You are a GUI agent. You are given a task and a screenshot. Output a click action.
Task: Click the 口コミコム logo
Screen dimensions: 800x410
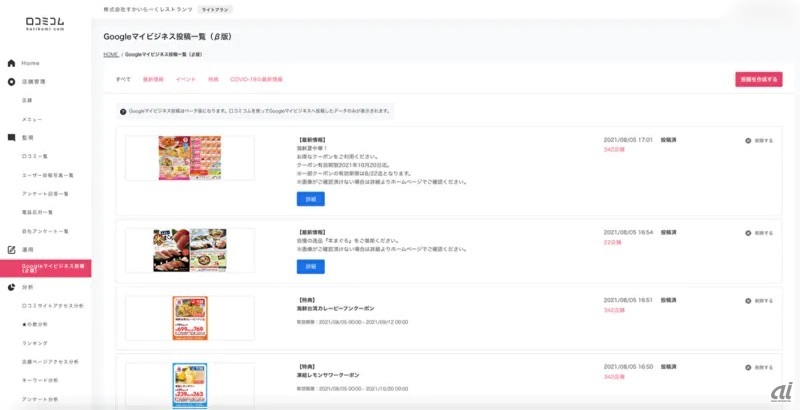[x=45, y=23]
